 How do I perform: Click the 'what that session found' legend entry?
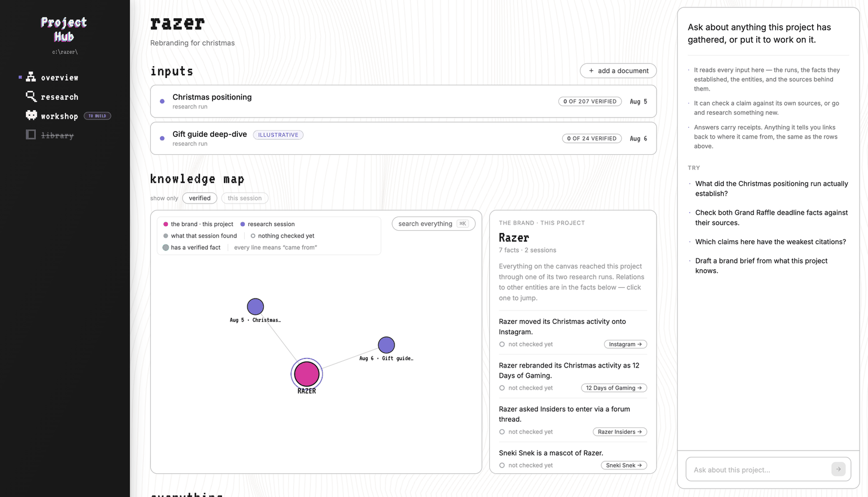(x=200, y=236)
